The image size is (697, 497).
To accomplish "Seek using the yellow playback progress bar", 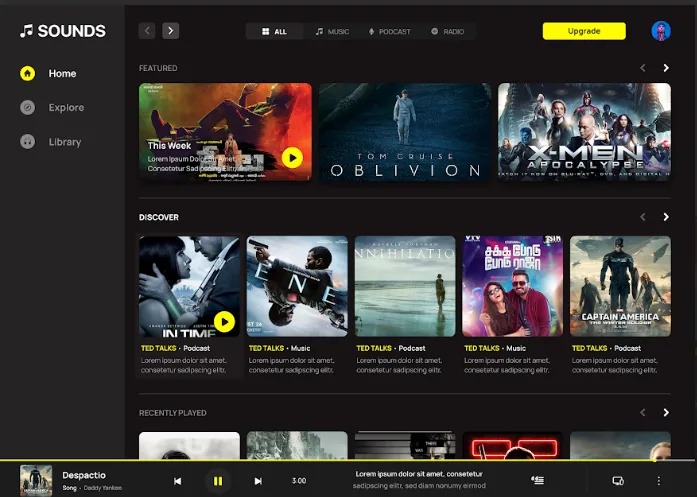I will [348, 461].
